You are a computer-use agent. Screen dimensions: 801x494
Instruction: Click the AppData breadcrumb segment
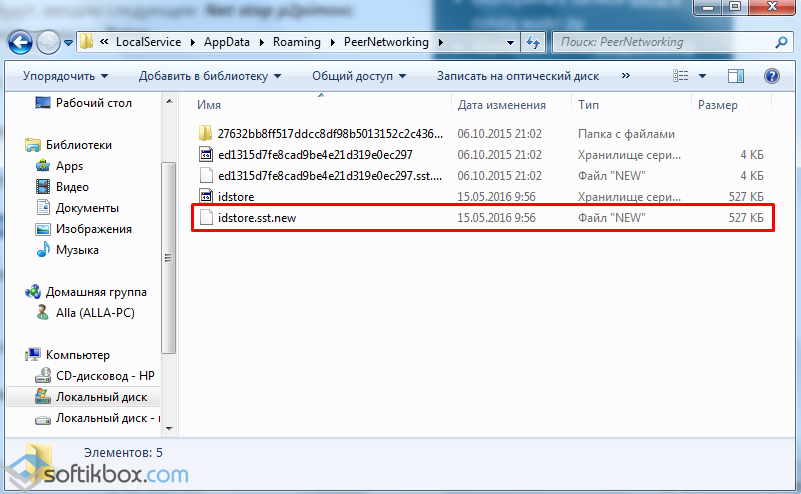tap(231, 42)
